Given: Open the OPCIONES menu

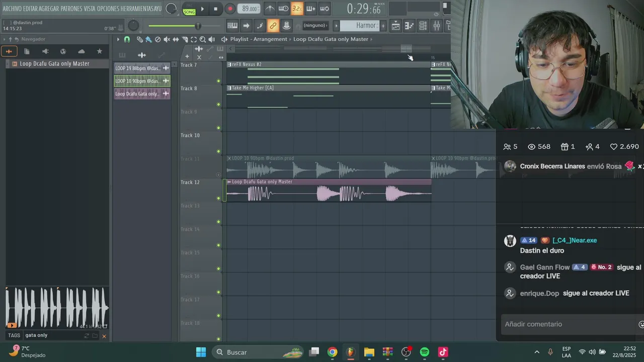Looking at the screenshot, I should point(108,9).
